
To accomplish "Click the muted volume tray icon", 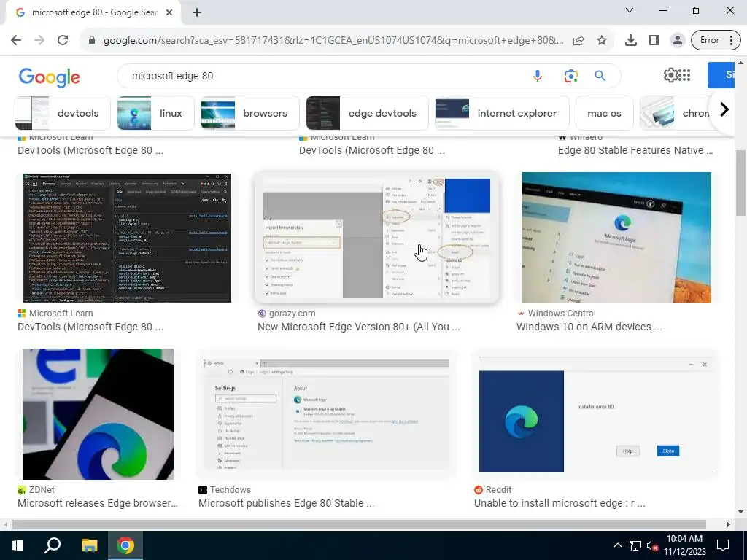I will pyautogui.click(x=652, y=545).
